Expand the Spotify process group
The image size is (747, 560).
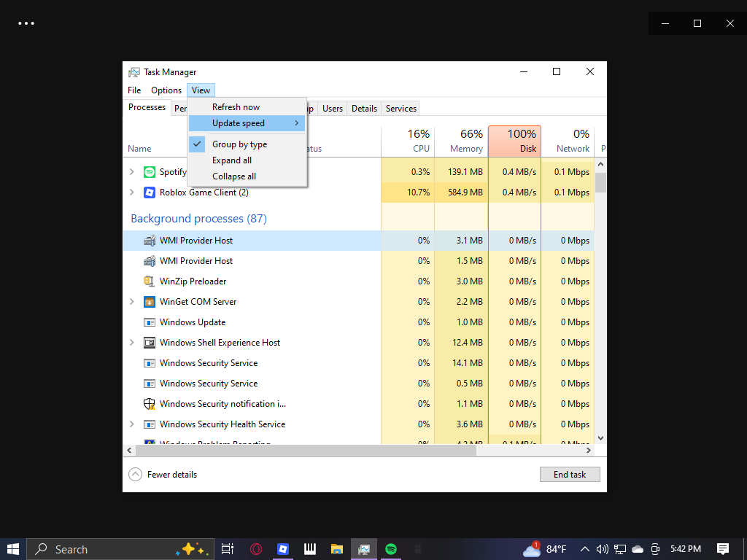[132, 172]
